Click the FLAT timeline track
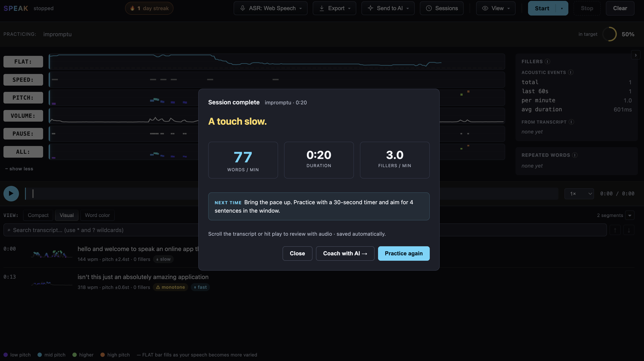The height and width of the screenshot is (361, 644). click(277, 61)
